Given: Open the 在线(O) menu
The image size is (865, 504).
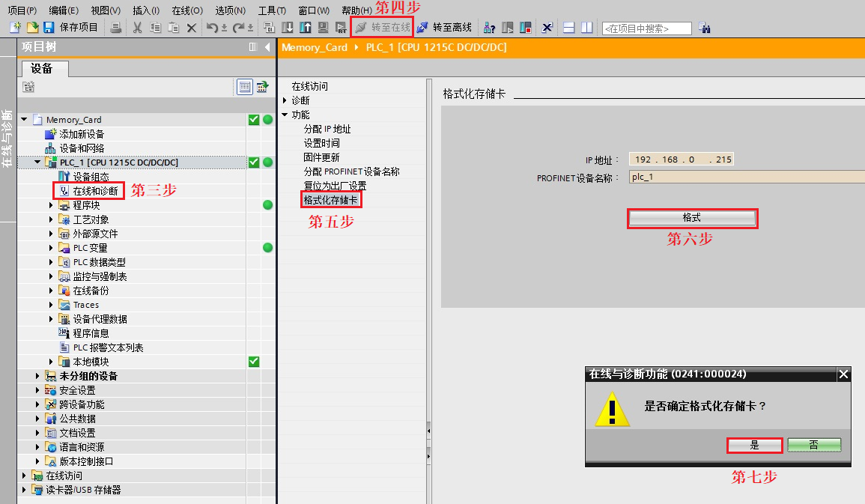Looking at the screenshot, I should (187, 10).
